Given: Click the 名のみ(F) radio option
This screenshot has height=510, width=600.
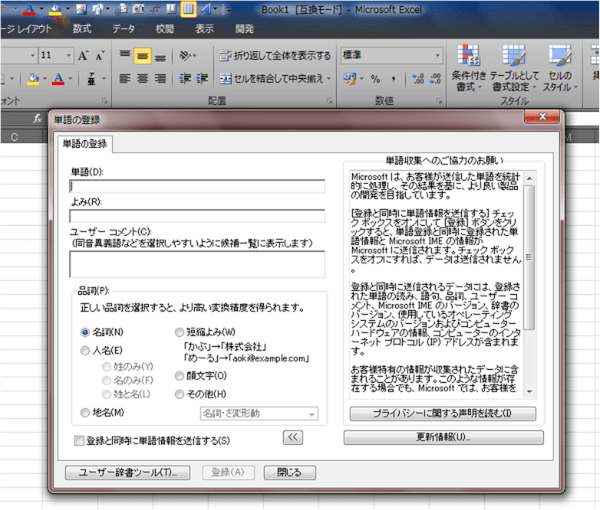Looking at the screenshot, I should pyautogui.click(x=106, y=380).
